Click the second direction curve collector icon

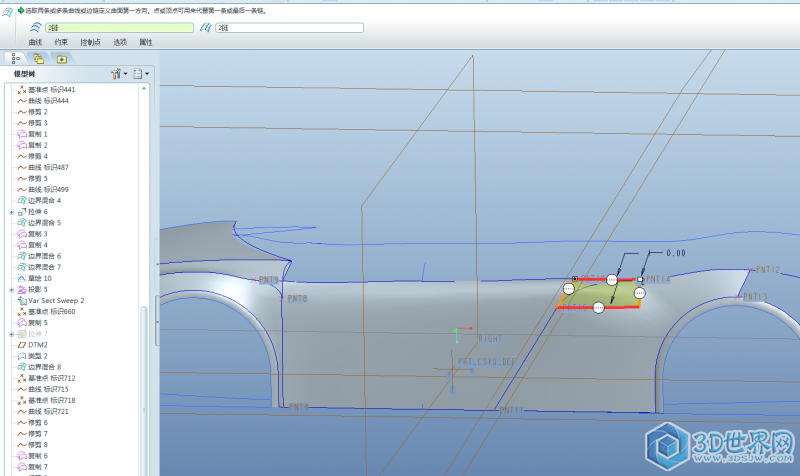(205, 28)
